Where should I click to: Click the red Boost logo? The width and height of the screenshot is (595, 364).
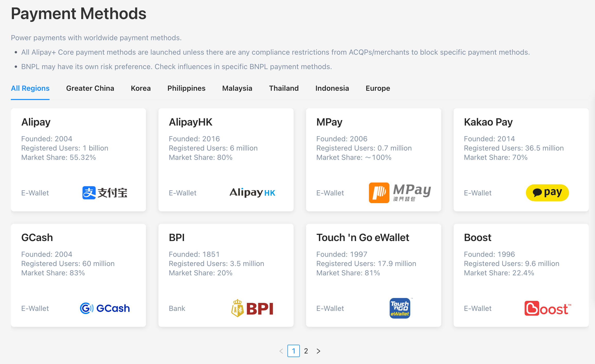coord(547,308)
